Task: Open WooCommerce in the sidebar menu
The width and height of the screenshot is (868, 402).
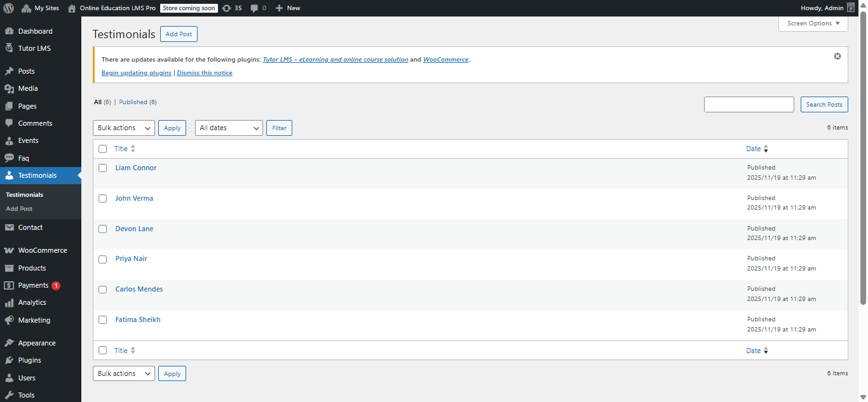Action: [42, 250]
